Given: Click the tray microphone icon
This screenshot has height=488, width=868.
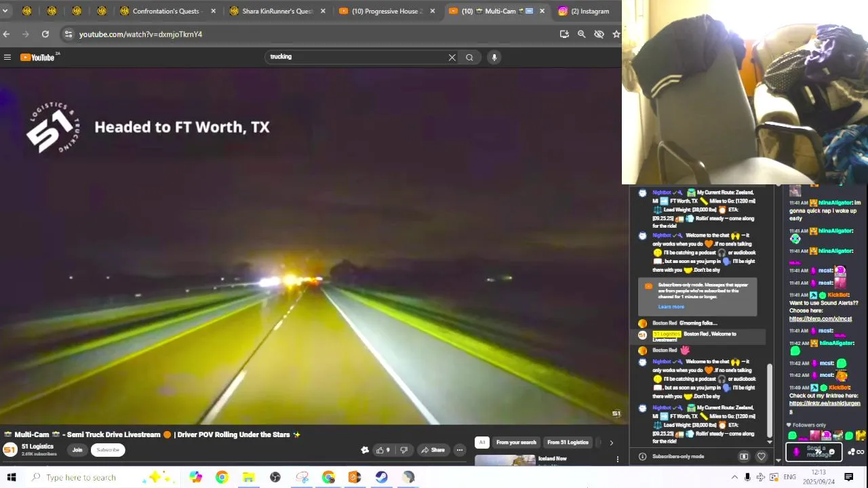Looking at the screenshot, I should pos(747,477).
